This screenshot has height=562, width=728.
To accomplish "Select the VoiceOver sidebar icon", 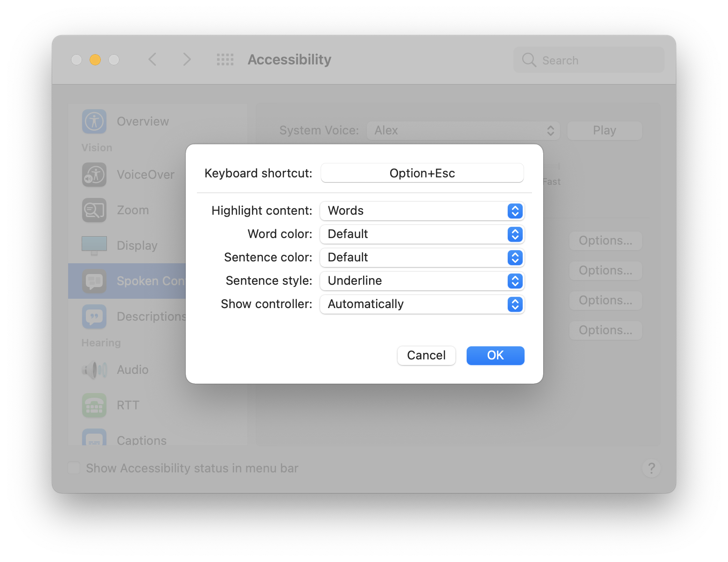I will tap(94, 175).
